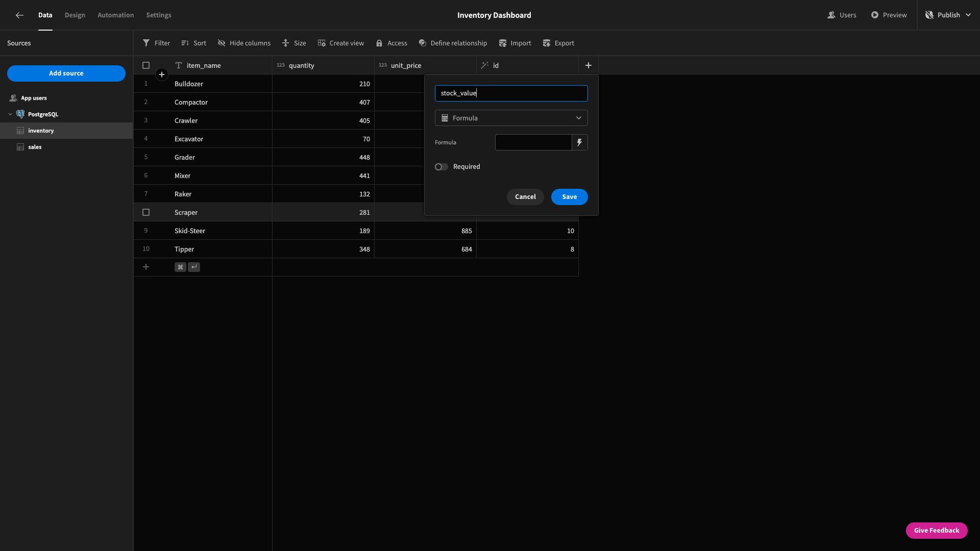Click the lightning bolt formula assist icon

coord(579,142)
